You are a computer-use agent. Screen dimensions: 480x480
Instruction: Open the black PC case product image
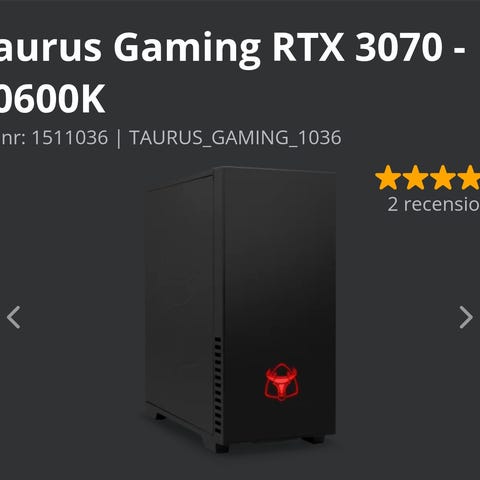[x=240, y=309]
